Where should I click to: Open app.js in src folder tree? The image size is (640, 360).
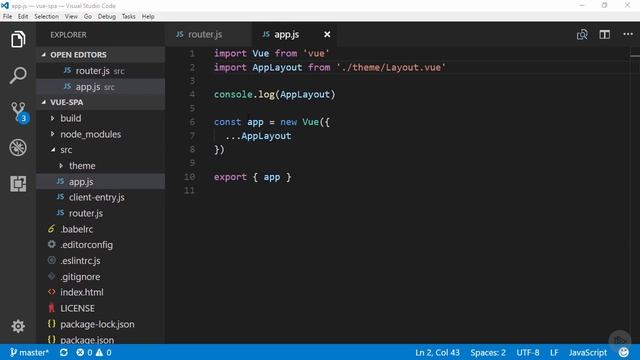pos(101,182)
